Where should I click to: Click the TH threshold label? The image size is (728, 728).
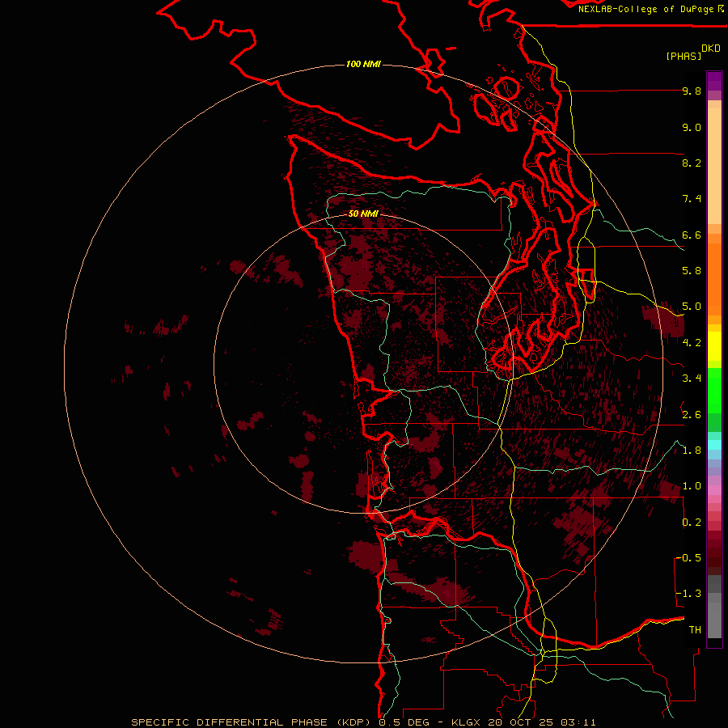pyautogui.click(x=695, y=630)
